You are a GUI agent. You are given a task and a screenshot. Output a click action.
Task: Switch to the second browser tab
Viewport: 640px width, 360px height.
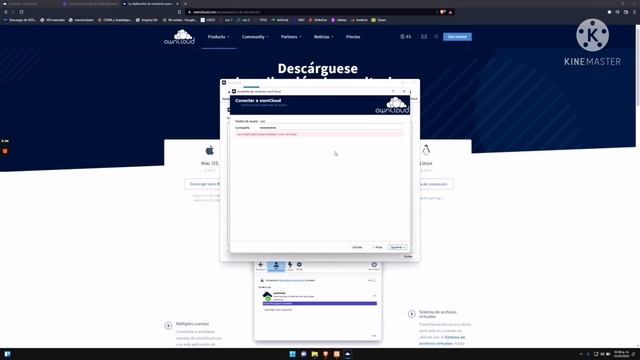pyautogui.click(x=91, y=4)
